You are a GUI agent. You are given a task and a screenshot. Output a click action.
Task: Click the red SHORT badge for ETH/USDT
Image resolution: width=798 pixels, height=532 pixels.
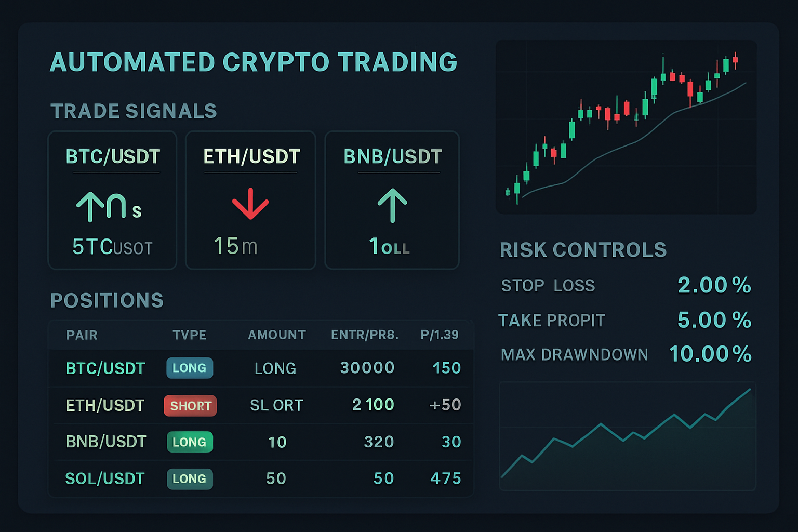point(190,406)
